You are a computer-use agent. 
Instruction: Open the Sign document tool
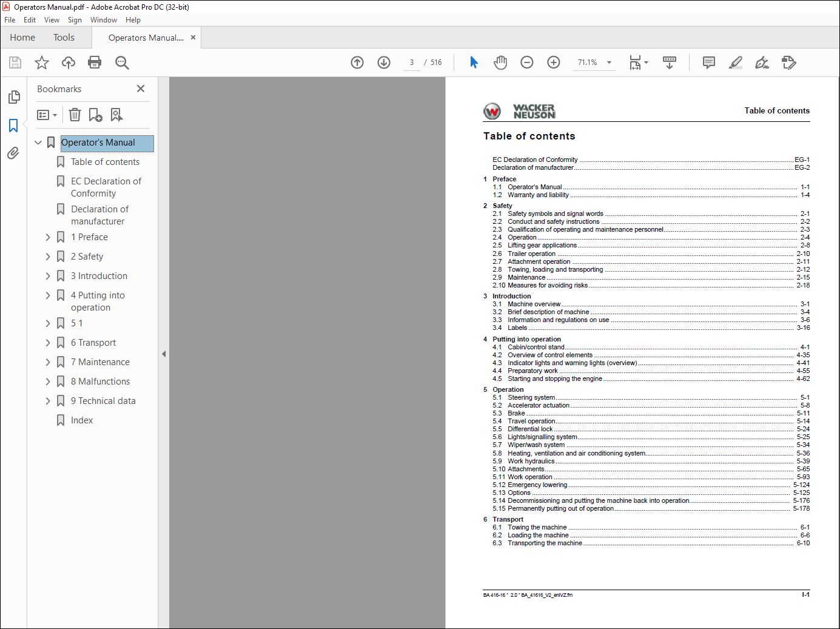tap(762, 62)
